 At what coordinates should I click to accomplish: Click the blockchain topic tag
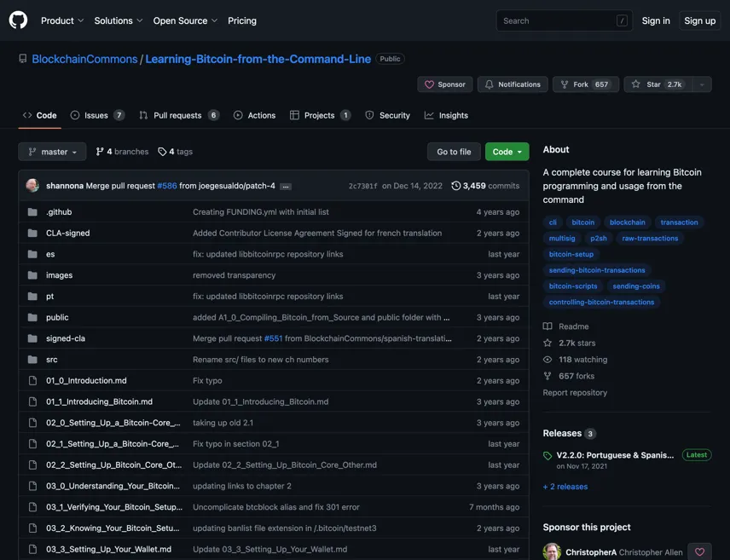[628, 222]
